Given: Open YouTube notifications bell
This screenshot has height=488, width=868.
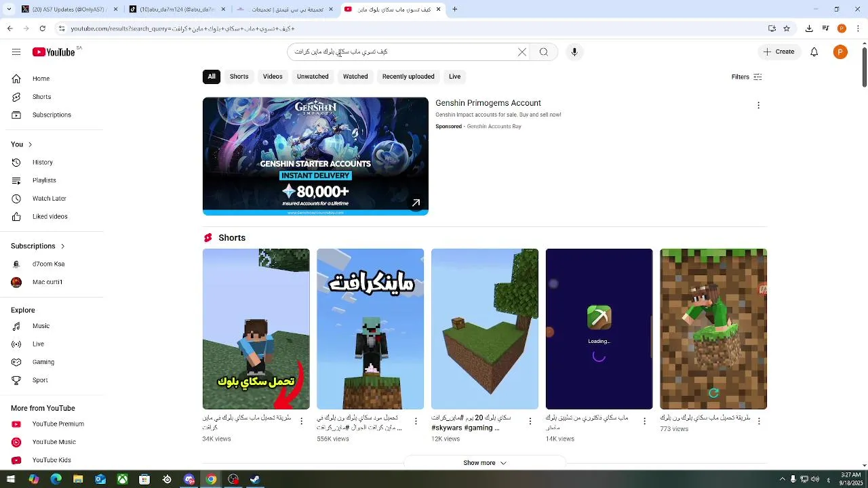Looking at the screenshot, I should click(814, 52).
